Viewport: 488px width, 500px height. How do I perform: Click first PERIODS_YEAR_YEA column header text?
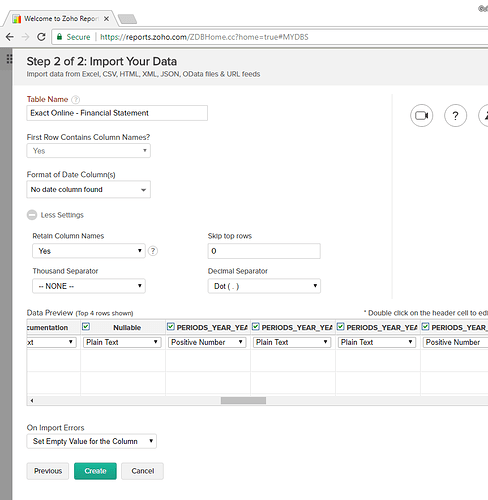212,328
